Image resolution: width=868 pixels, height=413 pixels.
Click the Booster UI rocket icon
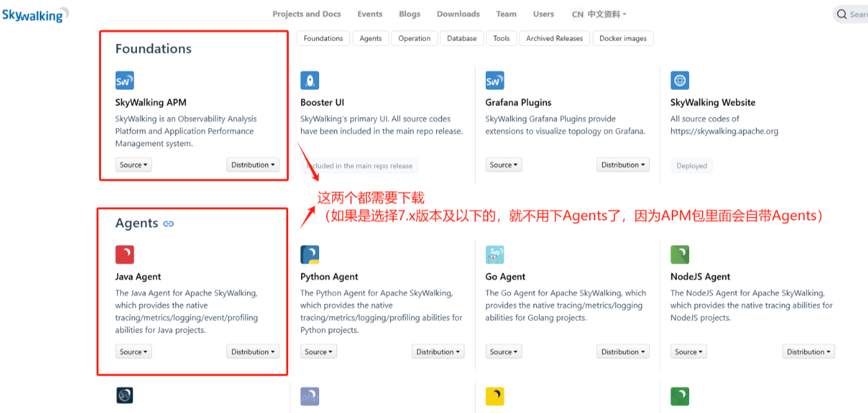[309, 80]
